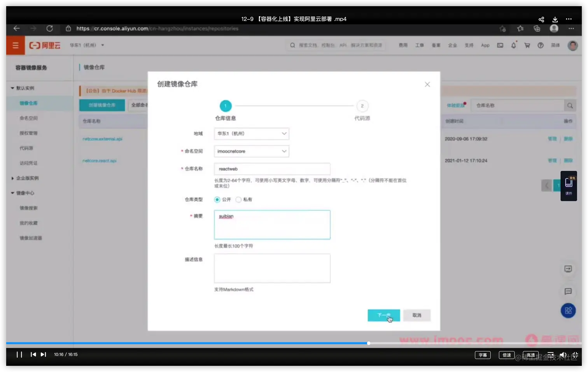Click step 2 代码源 in the wizard
Image resolution: width=588 pixels, height=372 pixels.
click(362, 106)
